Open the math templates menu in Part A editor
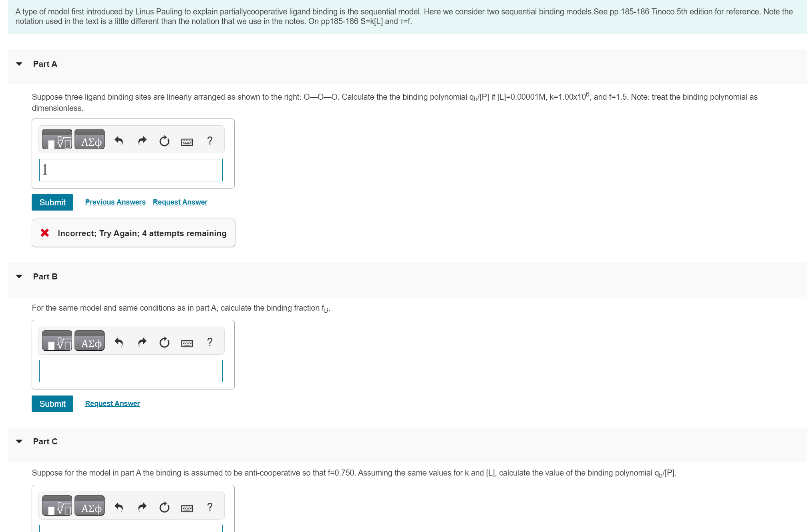 [x=56, y=139]
